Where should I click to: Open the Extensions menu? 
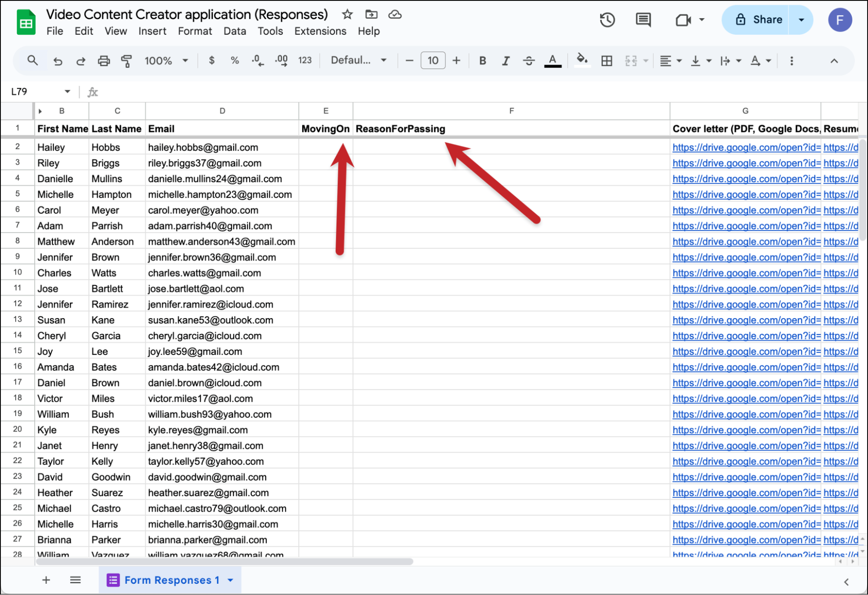coord(320,31)
